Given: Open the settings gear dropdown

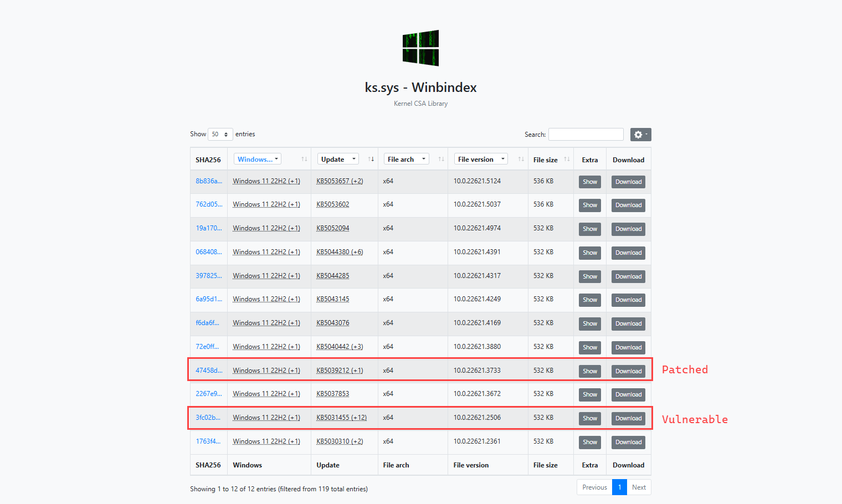Looking at the screenshot, I should (640, 135).
